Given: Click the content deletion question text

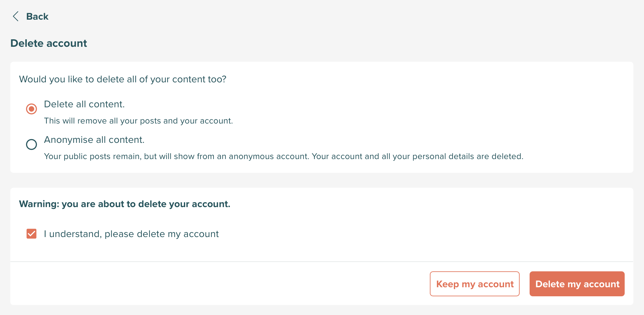Looking at the screenshot, I should pyautogui.click(x=123, y=79).
